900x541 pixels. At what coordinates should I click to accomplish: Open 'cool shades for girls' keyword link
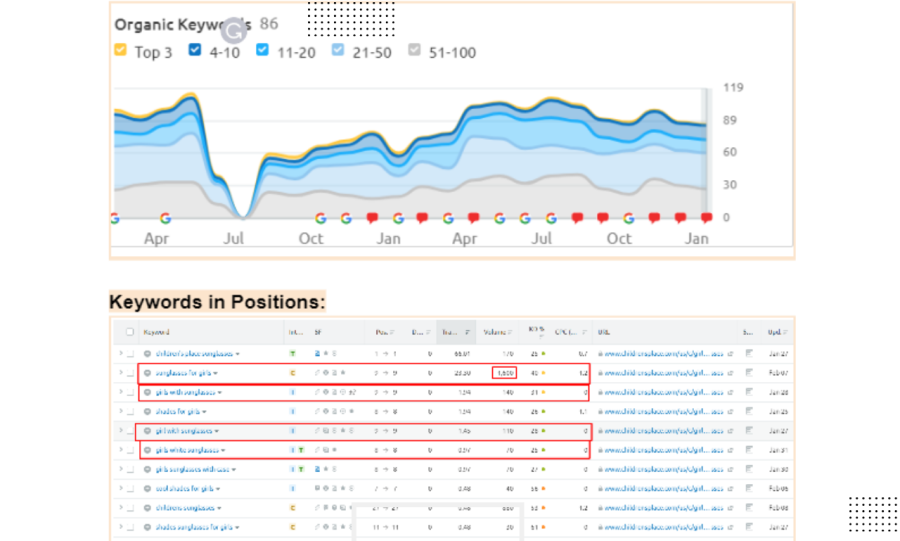tap(184, 489)
